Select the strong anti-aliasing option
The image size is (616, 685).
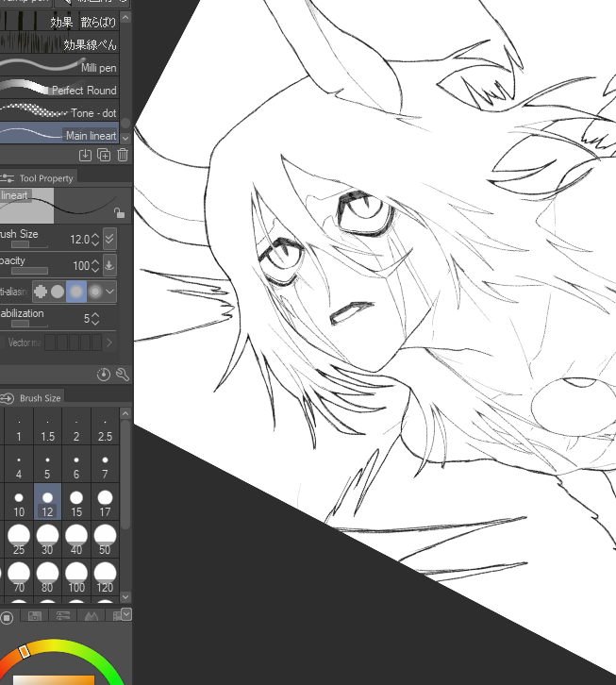click(94, 292)
